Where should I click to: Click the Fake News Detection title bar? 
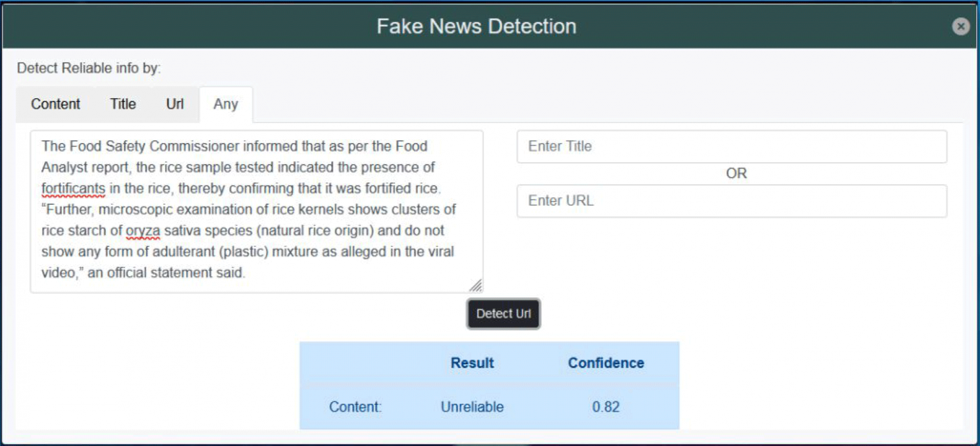(477, 26)
